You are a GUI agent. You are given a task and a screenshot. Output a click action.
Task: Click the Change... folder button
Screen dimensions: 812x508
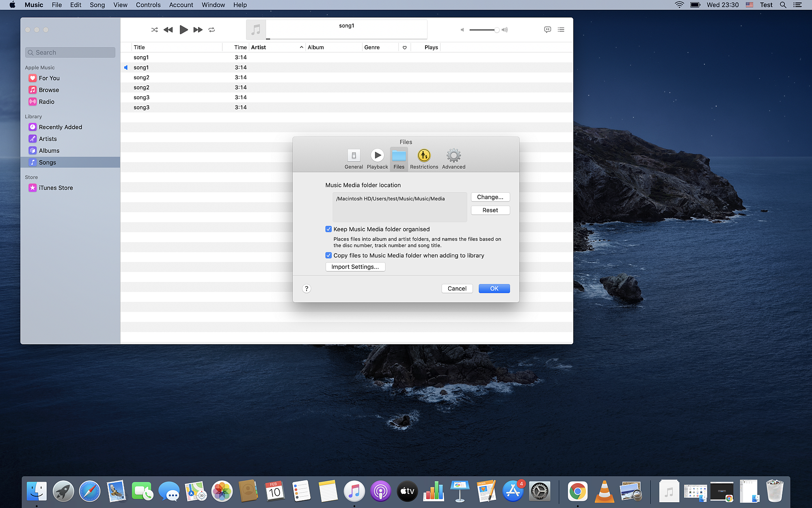pyautogui.click(x=490, y=197)
